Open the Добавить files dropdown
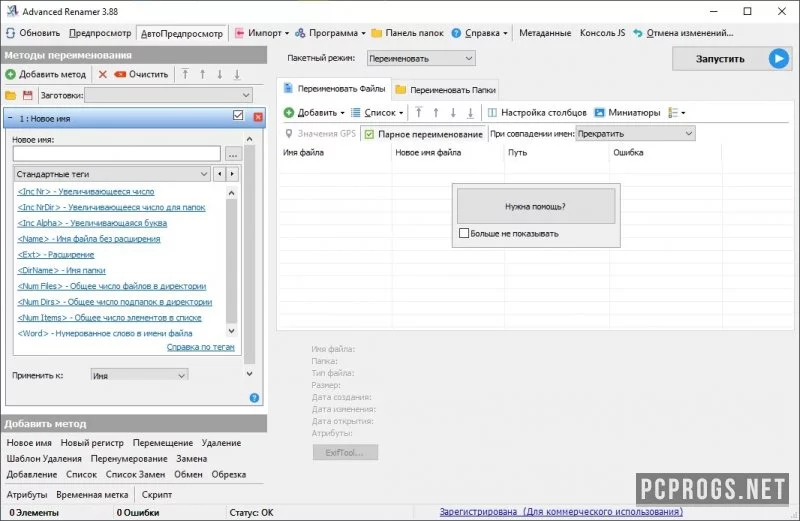The image size is (800, 521). tap(314, 113)
